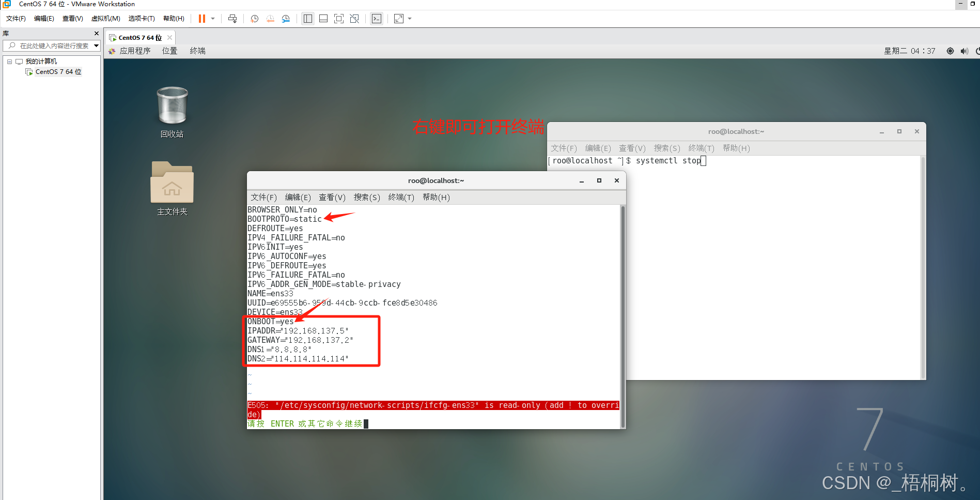Image resolution: width=980 pixels, height=500 pixels.
Task: Select the Suspend virtual machine icon
Action: point(202,19)
